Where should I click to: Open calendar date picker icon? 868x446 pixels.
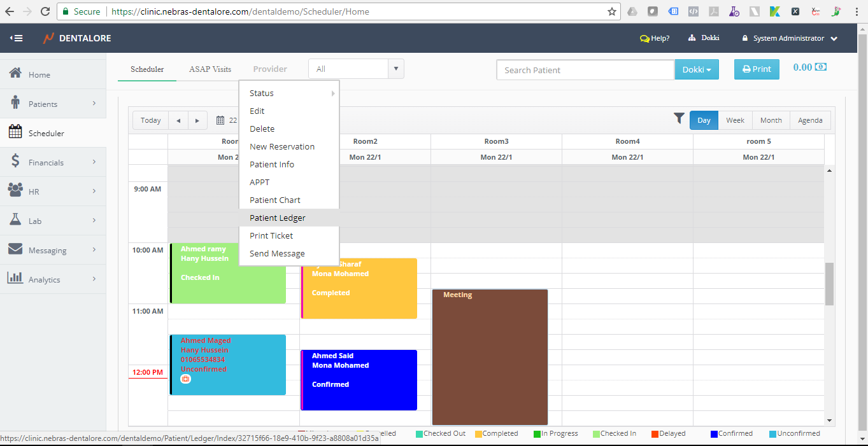click(220, 120)
